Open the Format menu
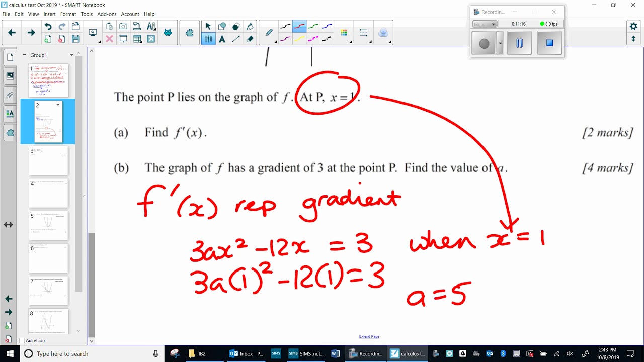644x362 pixels. (x=68, y=14)
